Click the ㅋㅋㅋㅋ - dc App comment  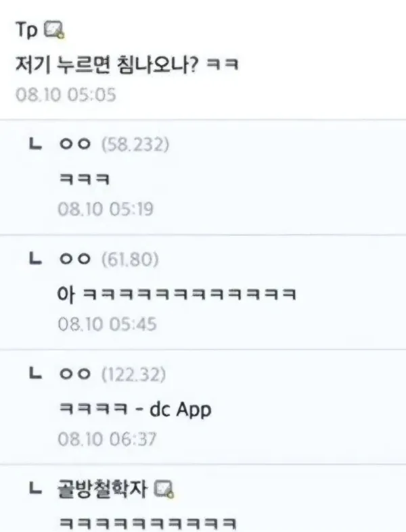pos(135,409)
